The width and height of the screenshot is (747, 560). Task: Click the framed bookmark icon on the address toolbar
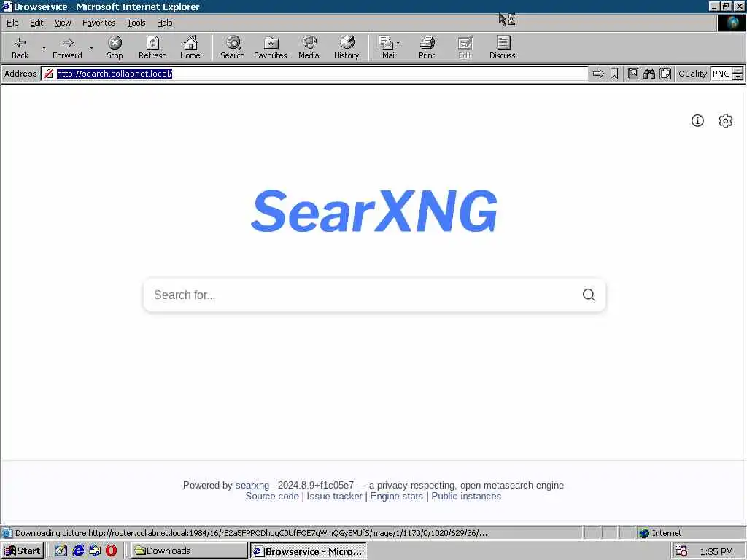632,74
